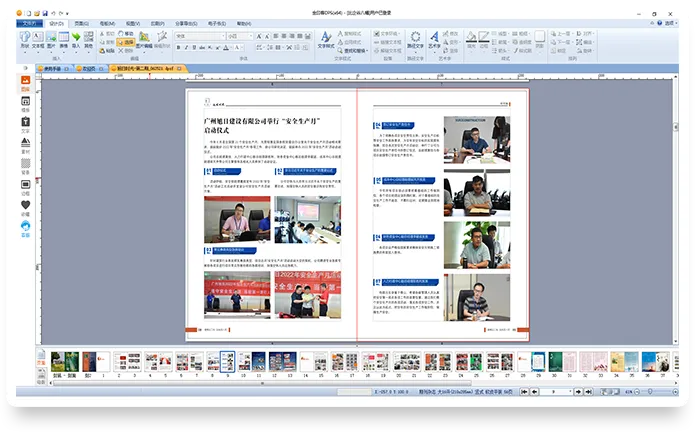Open the Art Text (艺术字) tool

click(x=434, y=39)
